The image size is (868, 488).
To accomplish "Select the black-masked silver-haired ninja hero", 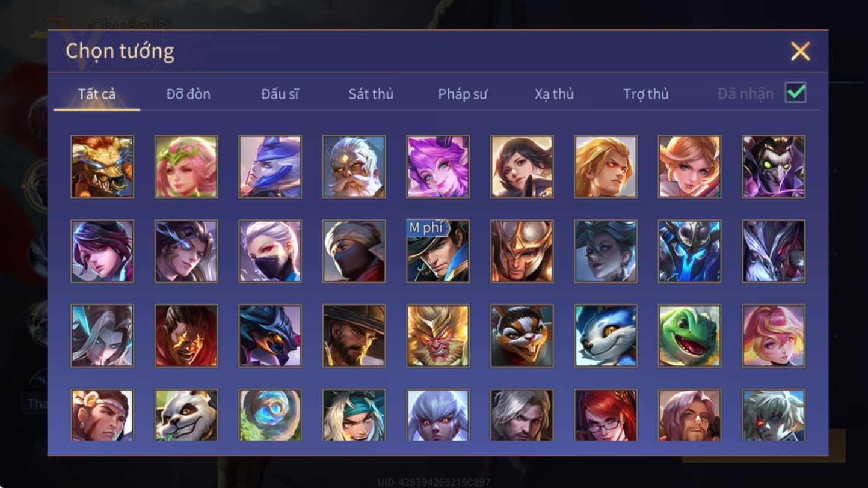I will 270,251.
